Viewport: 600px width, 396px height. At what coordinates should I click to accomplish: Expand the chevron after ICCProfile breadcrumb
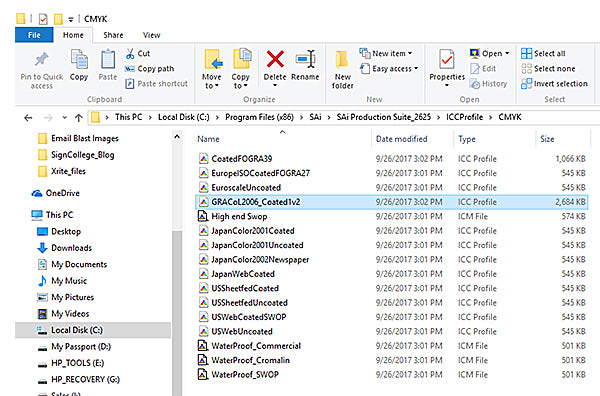point(491,117)
